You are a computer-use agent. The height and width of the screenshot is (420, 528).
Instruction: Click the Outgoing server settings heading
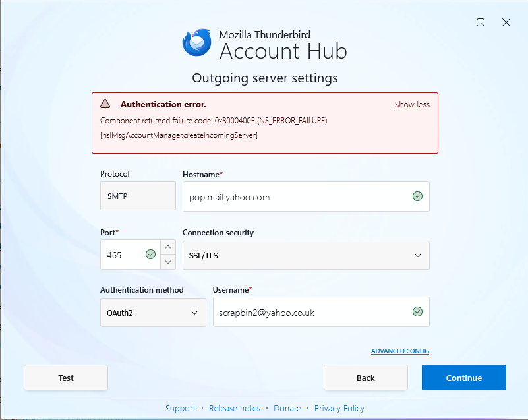(265, 78)
